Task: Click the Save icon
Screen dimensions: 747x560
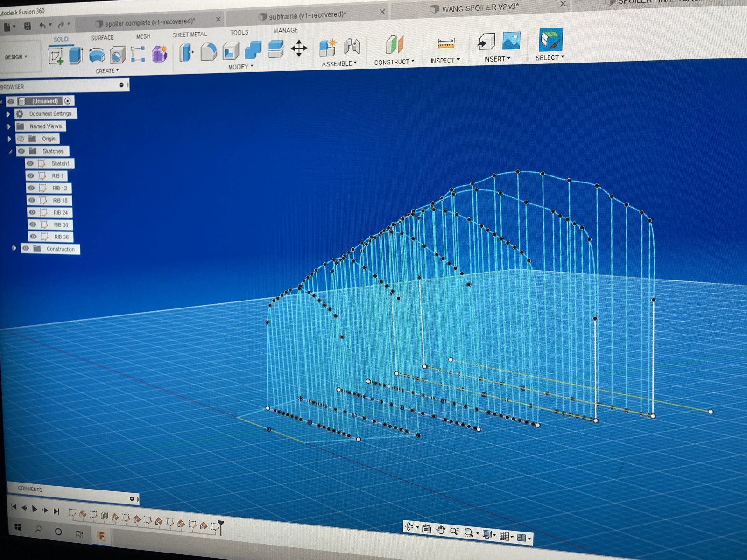Action: (x=28, y=26)
